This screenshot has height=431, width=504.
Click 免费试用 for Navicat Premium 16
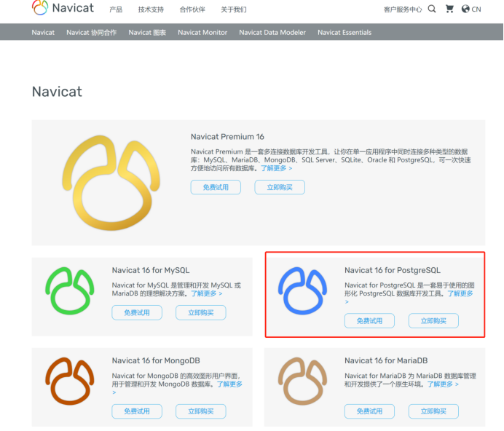(216, 187)
